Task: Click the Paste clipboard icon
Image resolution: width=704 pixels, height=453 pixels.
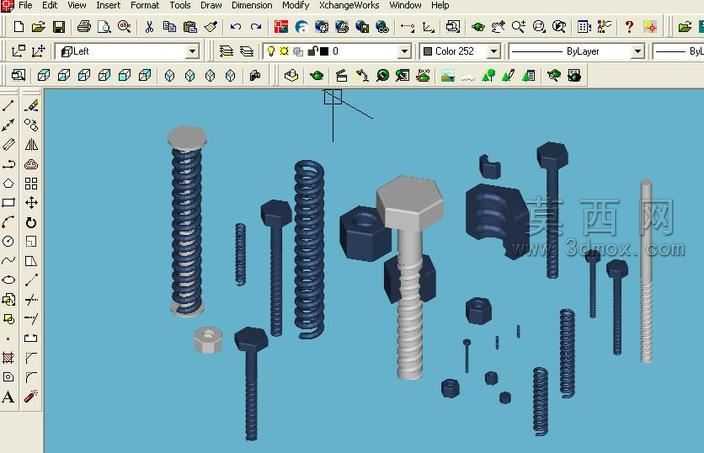Action: 190,27
